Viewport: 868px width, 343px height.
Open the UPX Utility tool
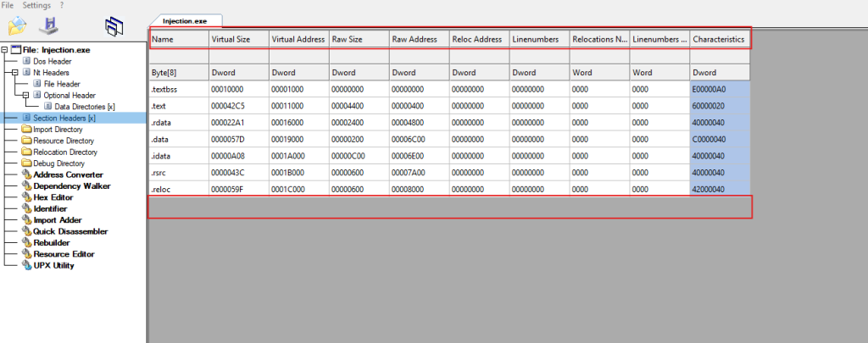click(53, 265)
